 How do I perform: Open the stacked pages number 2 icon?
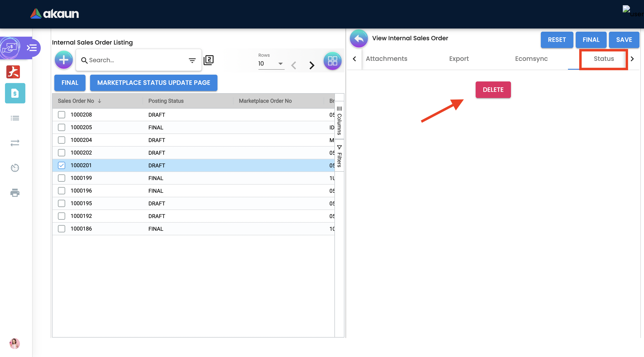click(x=208, y=60)
